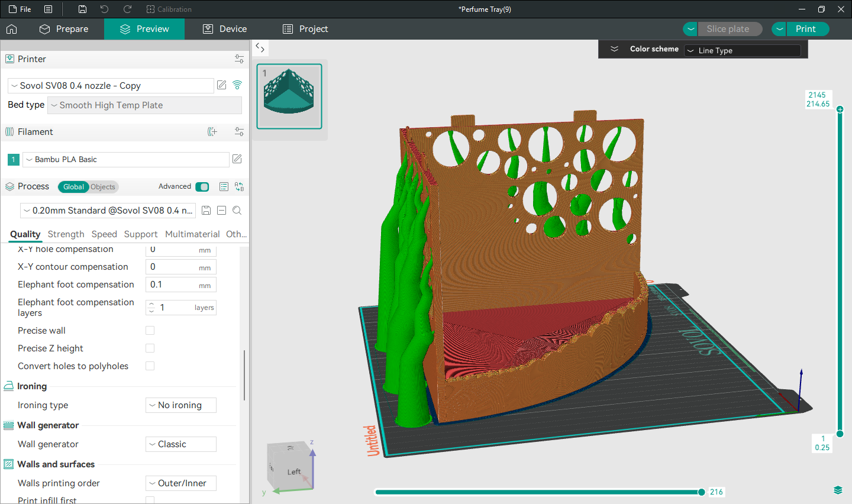The width and height of the screenshot is (852, 504).
Task: Switch to the Prepare tab
Action: [x=63, y=29]
